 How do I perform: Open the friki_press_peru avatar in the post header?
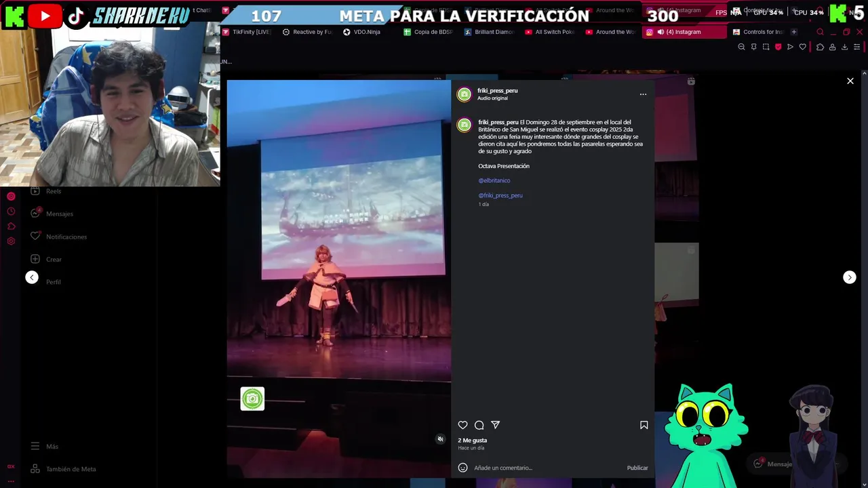pyautogui.click(x=464, y=94)
